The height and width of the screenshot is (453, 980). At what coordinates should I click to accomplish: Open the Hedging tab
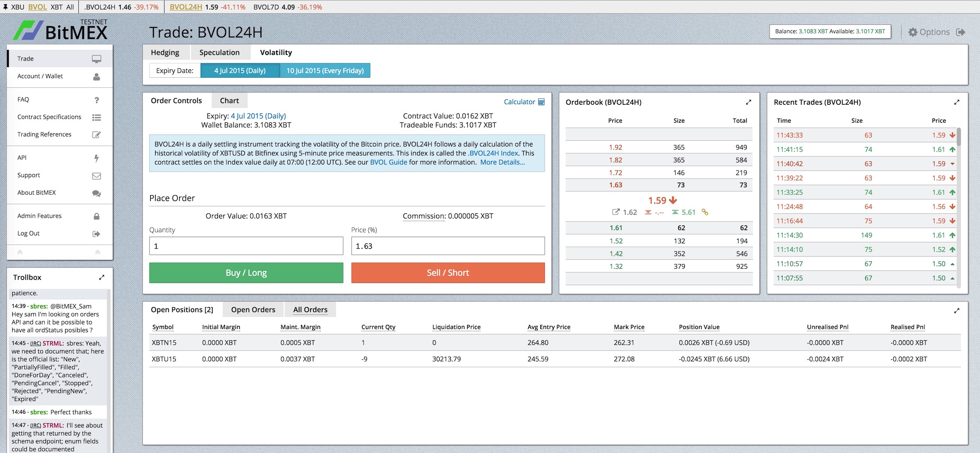pyautogui.click(x=165, y=52)
